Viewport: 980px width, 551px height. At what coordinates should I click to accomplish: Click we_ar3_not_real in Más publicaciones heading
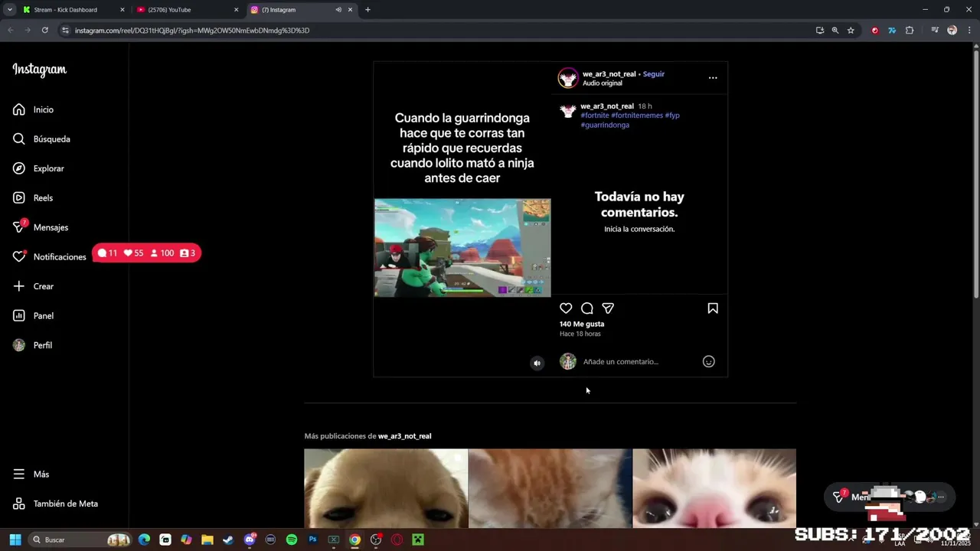click(404, 436)
